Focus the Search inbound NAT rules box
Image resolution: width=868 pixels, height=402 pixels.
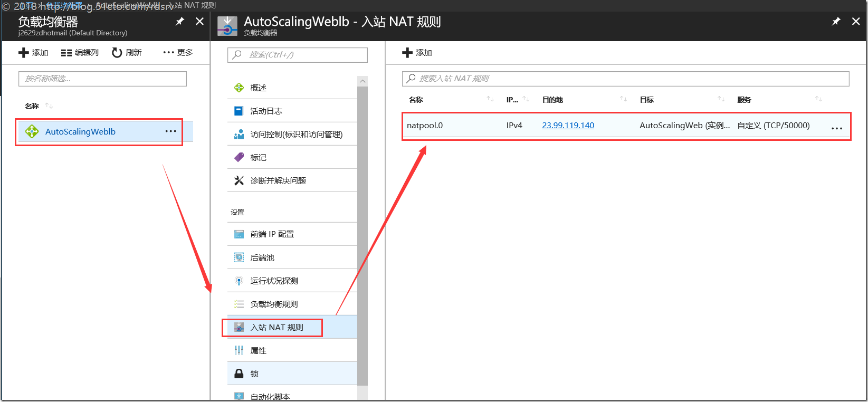[626, 79]
